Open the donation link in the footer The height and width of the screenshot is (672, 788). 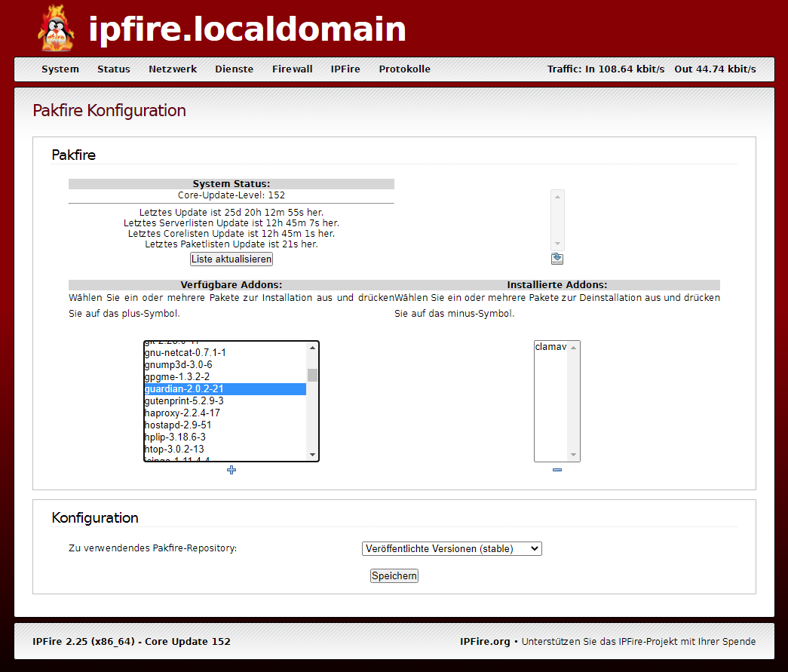coord(638,641)
